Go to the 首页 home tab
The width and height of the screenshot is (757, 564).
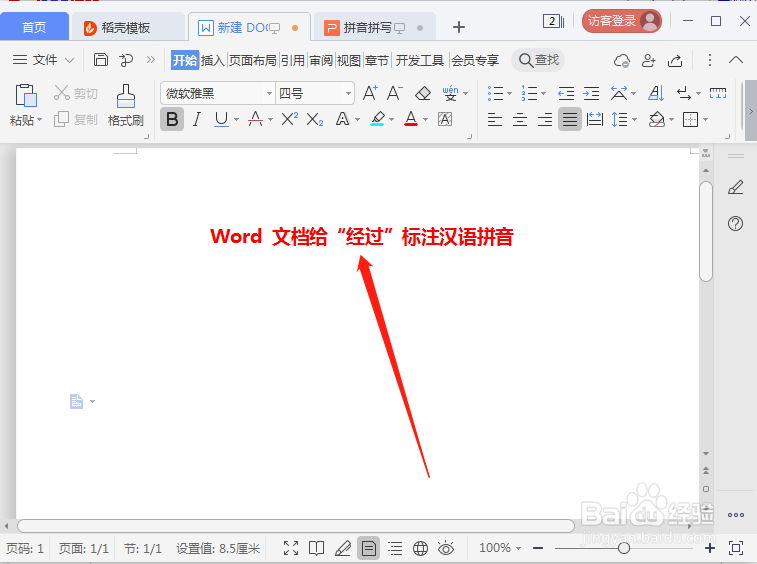pyautogui.click(x=34, y=27)
